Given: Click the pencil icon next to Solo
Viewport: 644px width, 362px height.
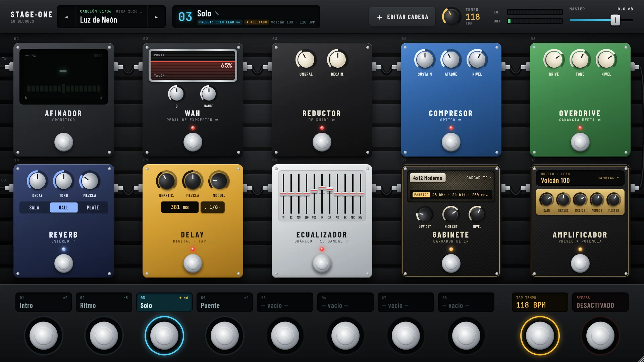Looking at the screenshot, I should coord(217,13).
